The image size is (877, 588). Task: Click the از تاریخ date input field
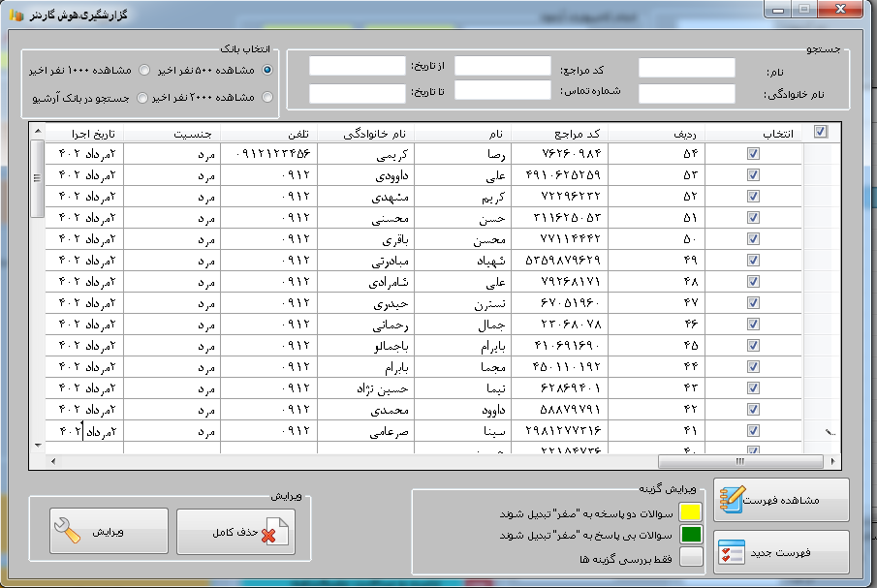pos(357,66)
